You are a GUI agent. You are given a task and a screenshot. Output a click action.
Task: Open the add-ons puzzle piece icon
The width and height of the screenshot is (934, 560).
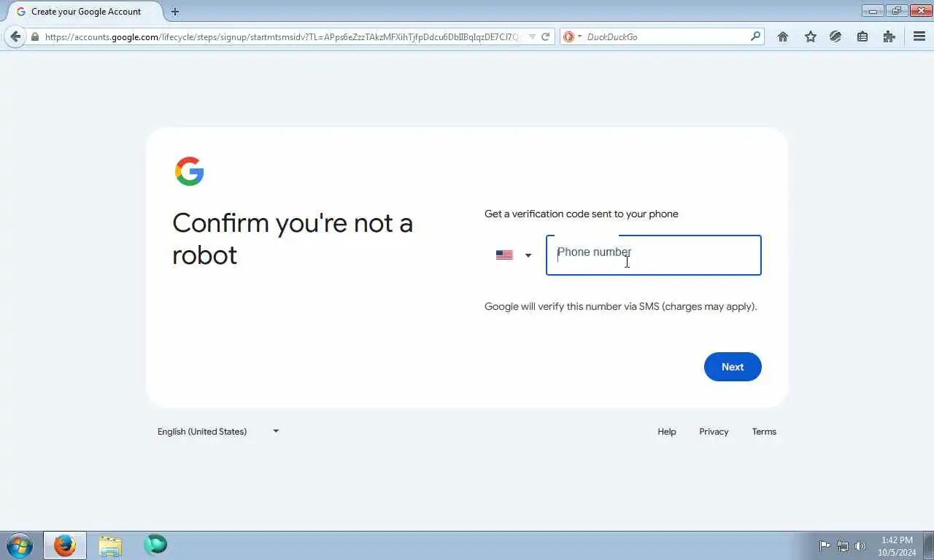889,36
